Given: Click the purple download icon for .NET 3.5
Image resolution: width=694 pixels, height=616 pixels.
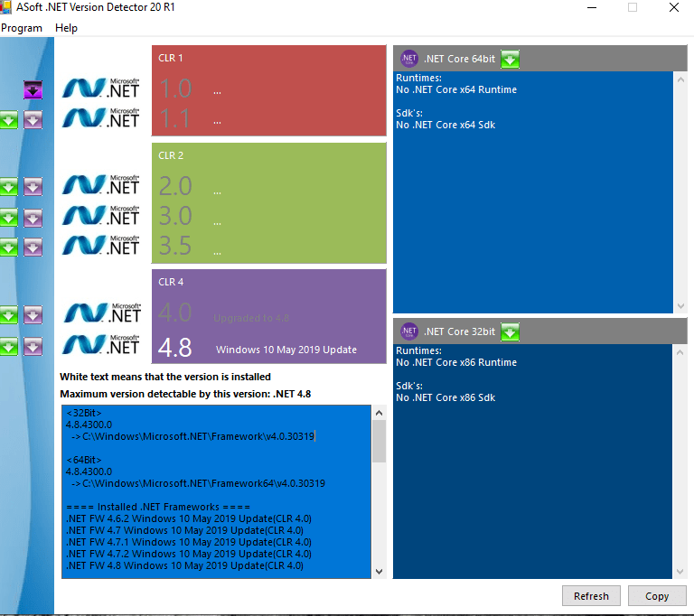Looking at the screenshot, I should 33,247.
